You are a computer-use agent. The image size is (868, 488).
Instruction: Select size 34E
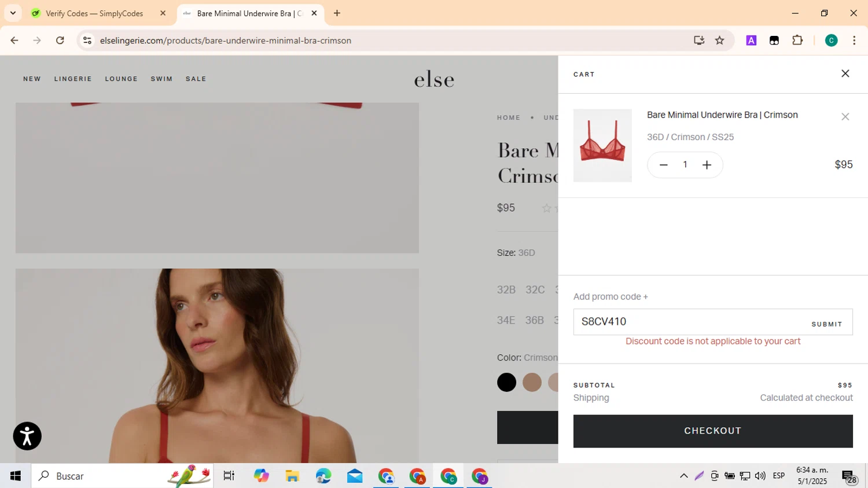point(506,320)
